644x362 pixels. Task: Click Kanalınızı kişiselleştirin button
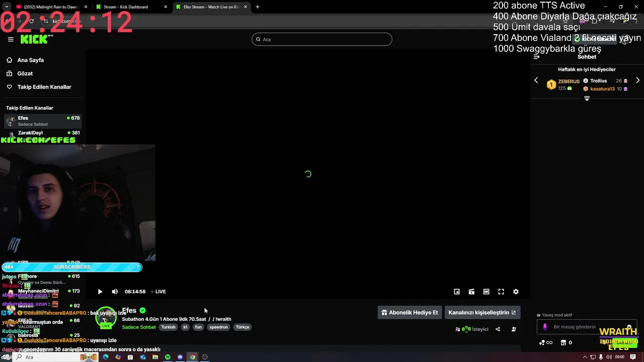[482, 312]
